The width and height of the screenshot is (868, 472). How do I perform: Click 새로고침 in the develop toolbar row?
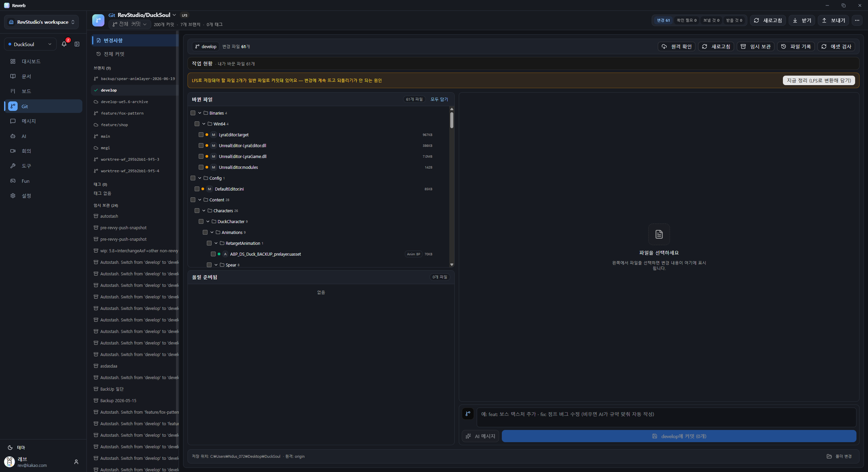[716, 46]
